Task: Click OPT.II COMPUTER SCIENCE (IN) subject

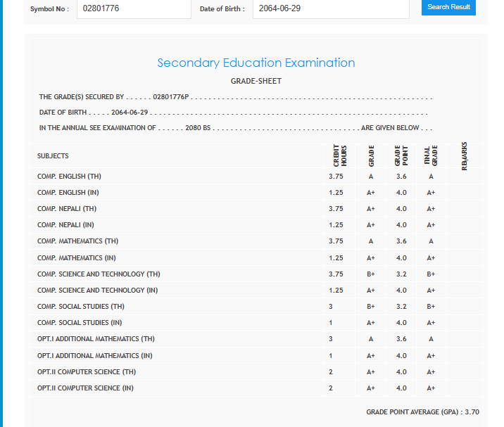Action: 85,388
